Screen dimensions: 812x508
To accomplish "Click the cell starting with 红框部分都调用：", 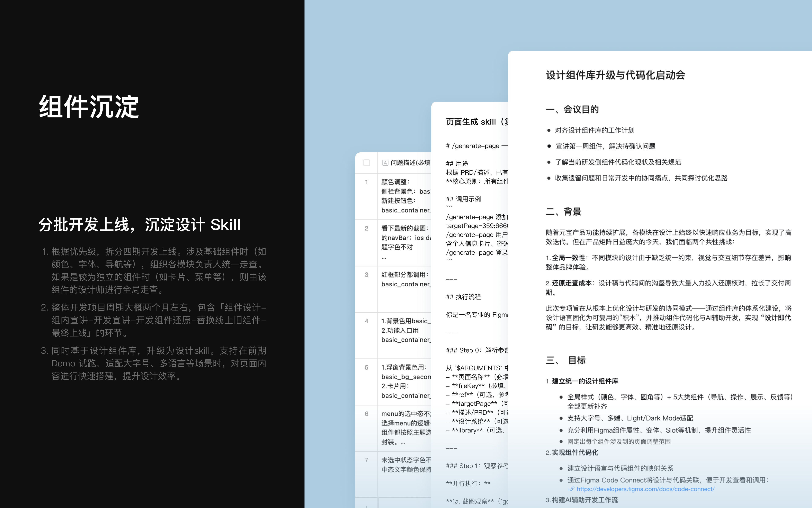I will [405, 289].
